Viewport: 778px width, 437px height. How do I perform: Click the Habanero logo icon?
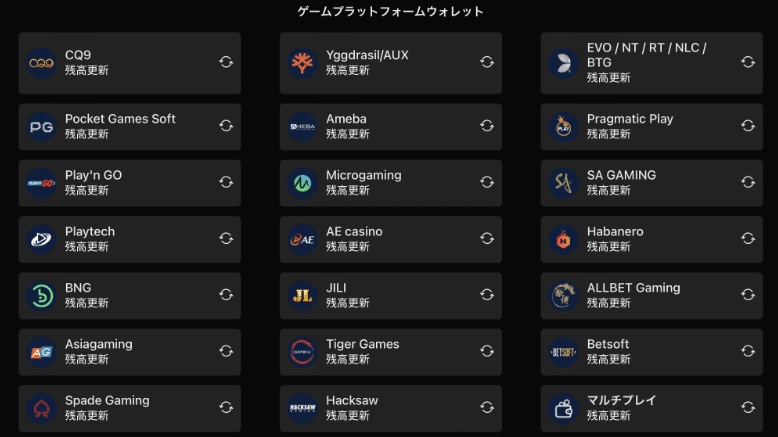(x=563, y=239)
